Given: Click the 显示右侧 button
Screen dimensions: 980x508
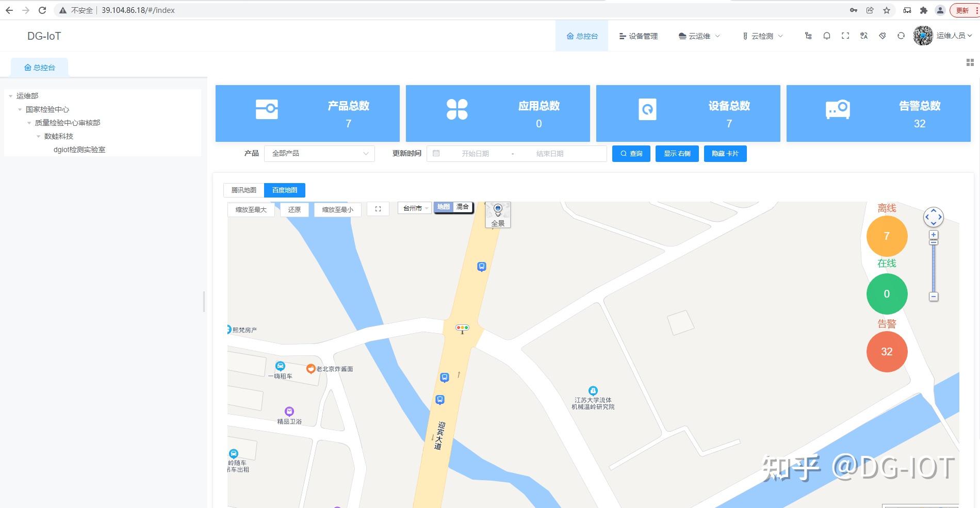Looking at the screenshot, I should [x=676, y=153].
